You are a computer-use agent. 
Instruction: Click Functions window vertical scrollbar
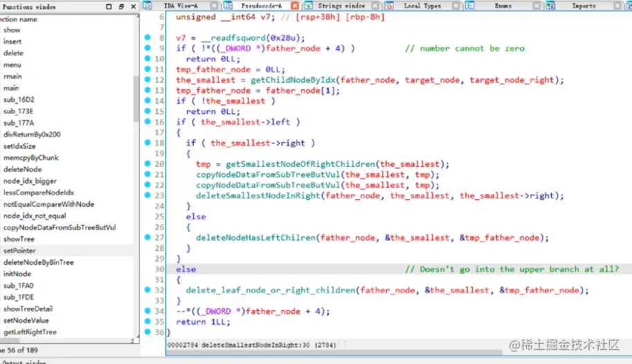click(x=136, y=98)
